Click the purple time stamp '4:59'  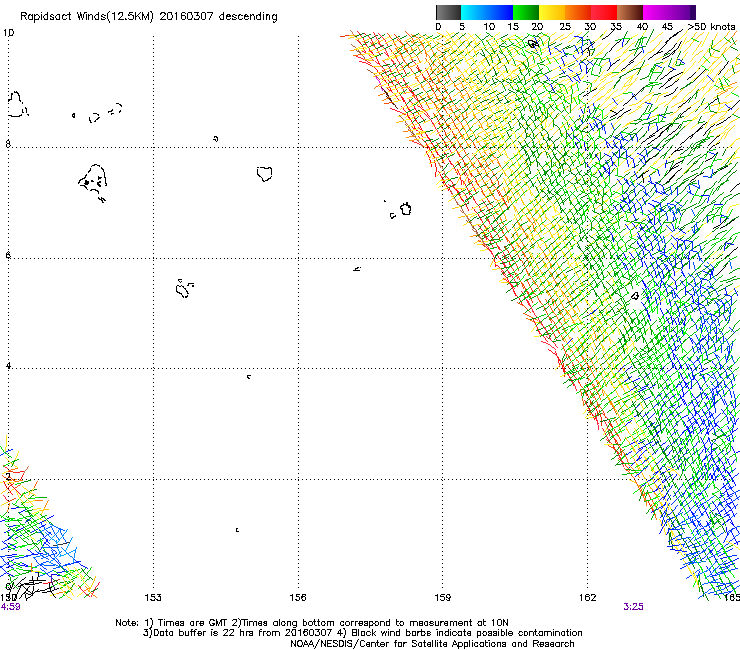click(10, 607)
